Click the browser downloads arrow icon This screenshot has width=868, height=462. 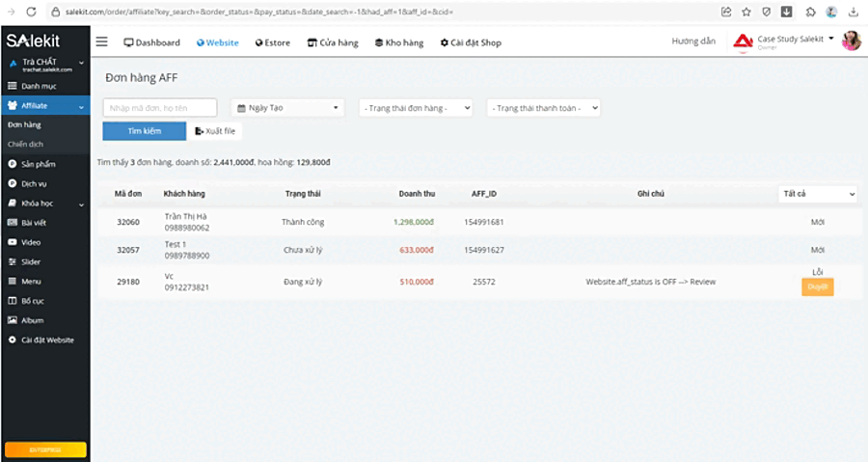point(854,12)
